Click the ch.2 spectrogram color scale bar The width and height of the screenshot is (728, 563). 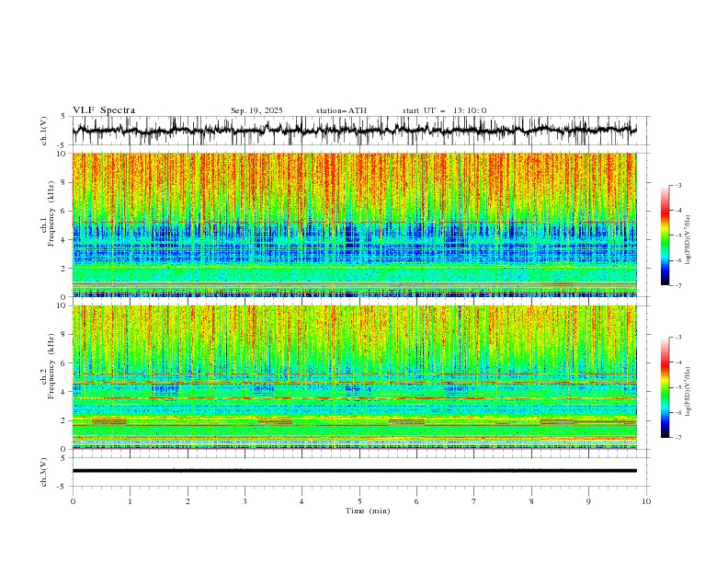(665, 387)
